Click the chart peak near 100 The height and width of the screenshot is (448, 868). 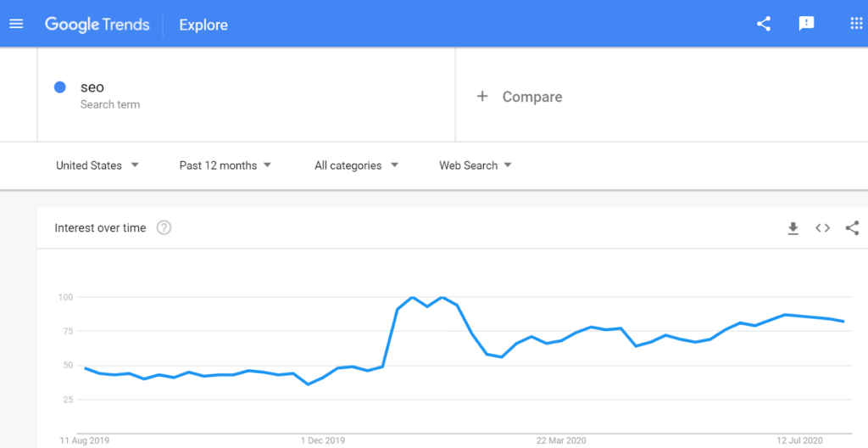[412, 298]
